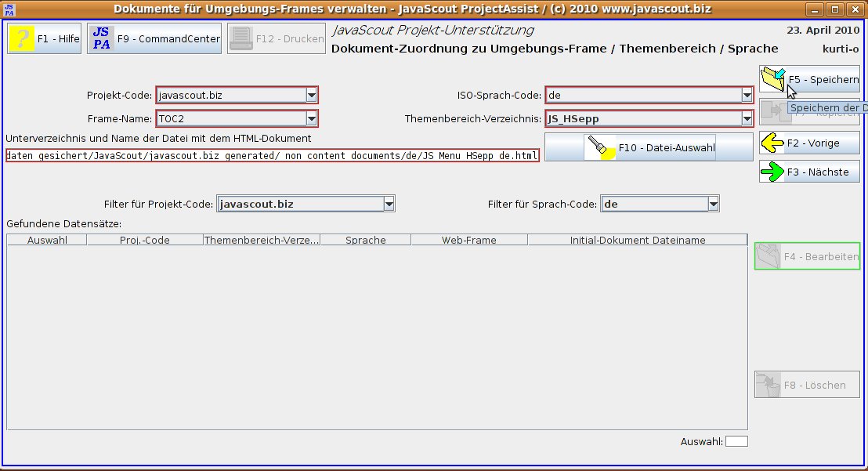Sort by the Web-Frame column header
Screen dimensions: 868x471
pos(468,240)
